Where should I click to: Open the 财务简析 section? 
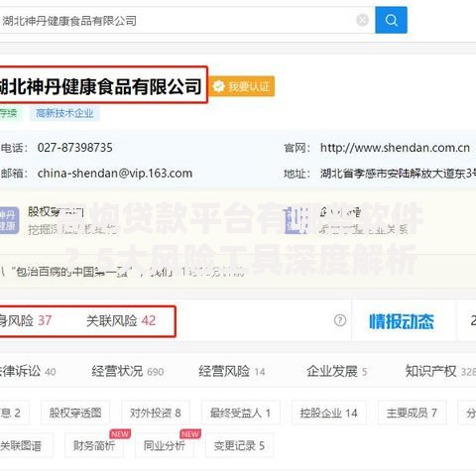click(x=94, y=445)
